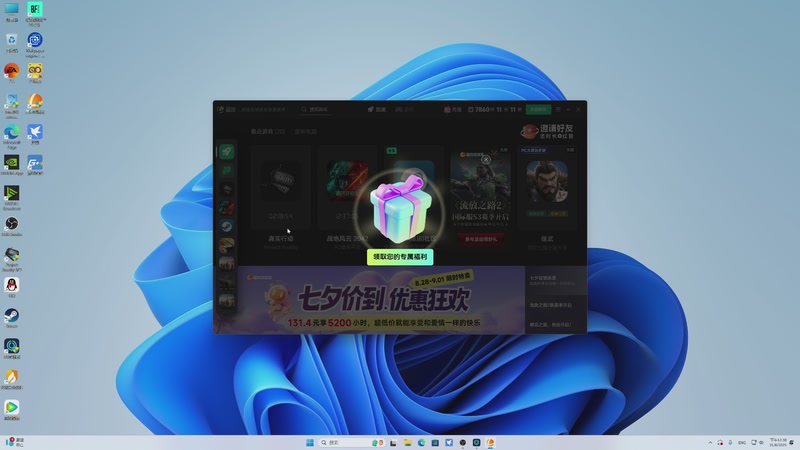Screen dimensions: 800x450
Task: Select the first news item right of the banner
Action: coord(556,281)
